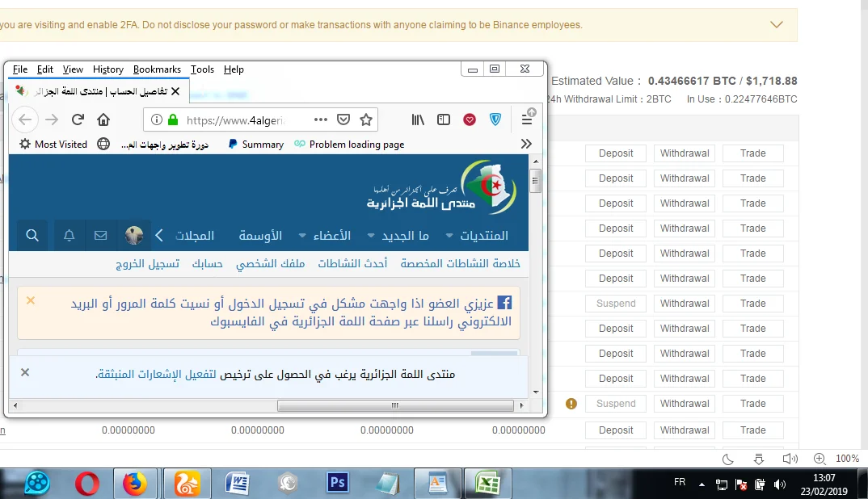Click the تسجيل الخروج logout link
Viewport: 868px width, 499px height.
147,264
